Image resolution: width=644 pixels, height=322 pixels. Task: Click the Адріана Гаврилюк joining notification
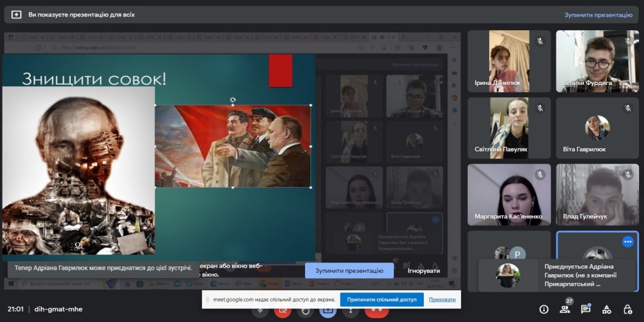pyautogui.click(x=558, y=275)
